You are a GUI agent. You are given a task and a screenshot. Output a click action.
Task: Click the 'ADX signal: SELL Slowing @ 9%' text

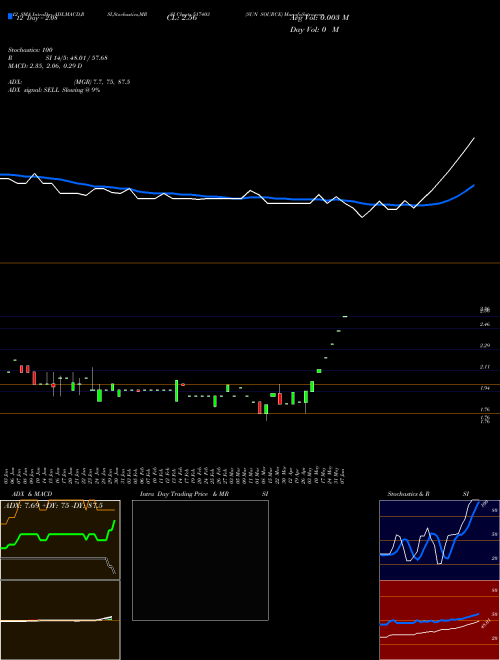pyautogui.click(x=54, y=90)
